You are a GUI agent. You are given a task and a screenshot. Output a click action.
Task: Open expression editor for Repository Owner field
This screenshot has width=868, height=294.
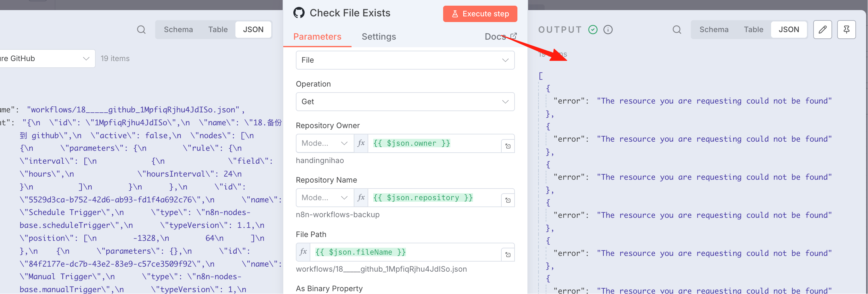click(x=508, y=146)
